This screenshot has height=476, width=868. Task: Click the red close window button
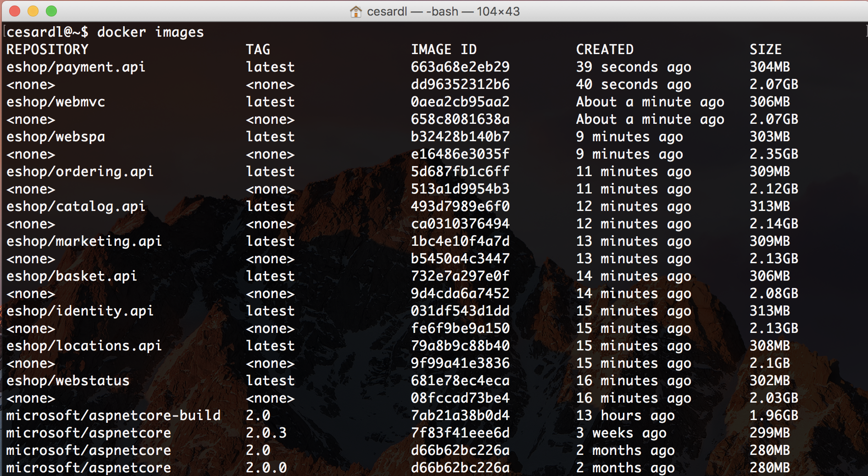[x=15, y=11]
